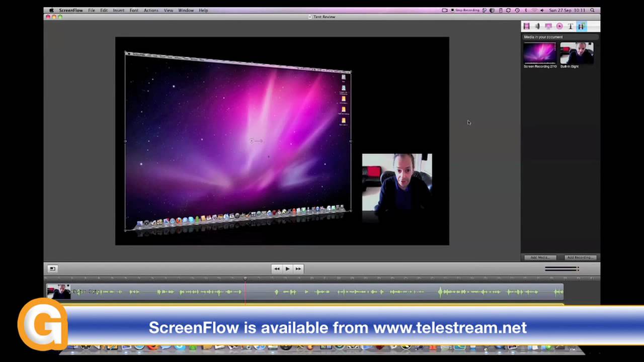Click the Time Machine menu bar icon

pos(517,10)
